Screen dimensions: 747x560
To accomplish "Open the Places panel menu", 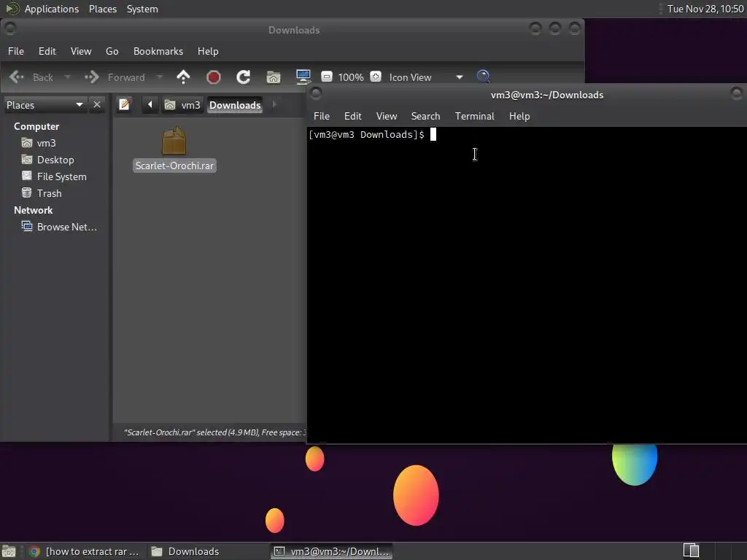I will [102, 9].
